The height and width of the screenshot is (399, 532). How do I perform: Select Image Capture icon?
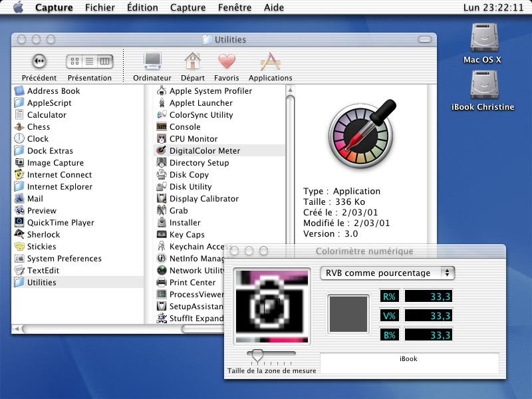click(x=19, y=162)
